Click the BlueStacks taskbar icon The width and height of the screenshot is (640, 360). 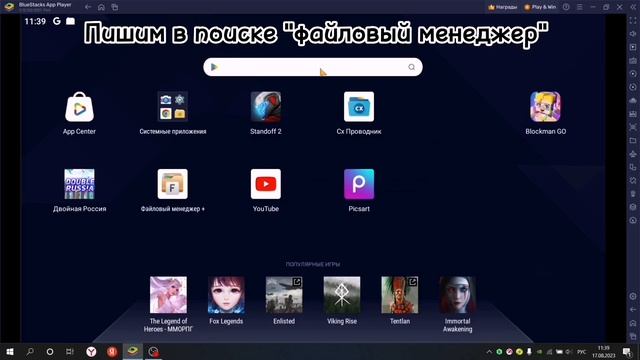coord(133,351)
